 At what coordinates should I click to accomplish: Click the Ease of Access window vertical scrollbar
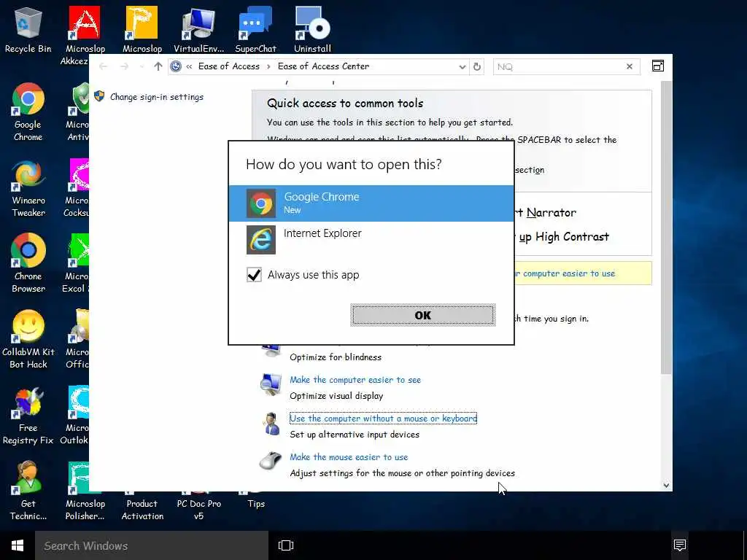click(x=667, y=227)
